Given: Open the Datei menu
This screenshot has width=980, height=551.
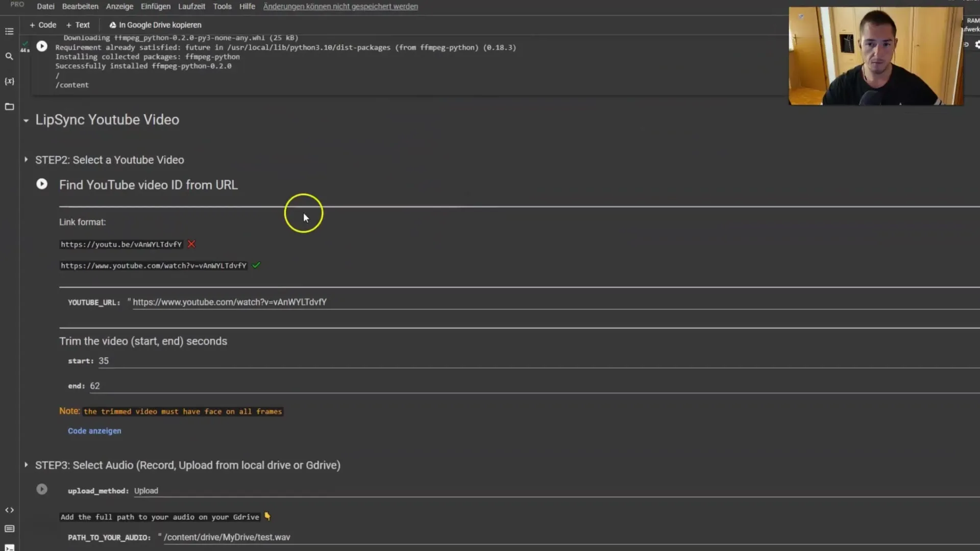Looking at the screenshot, I should (x=45, y=6).
